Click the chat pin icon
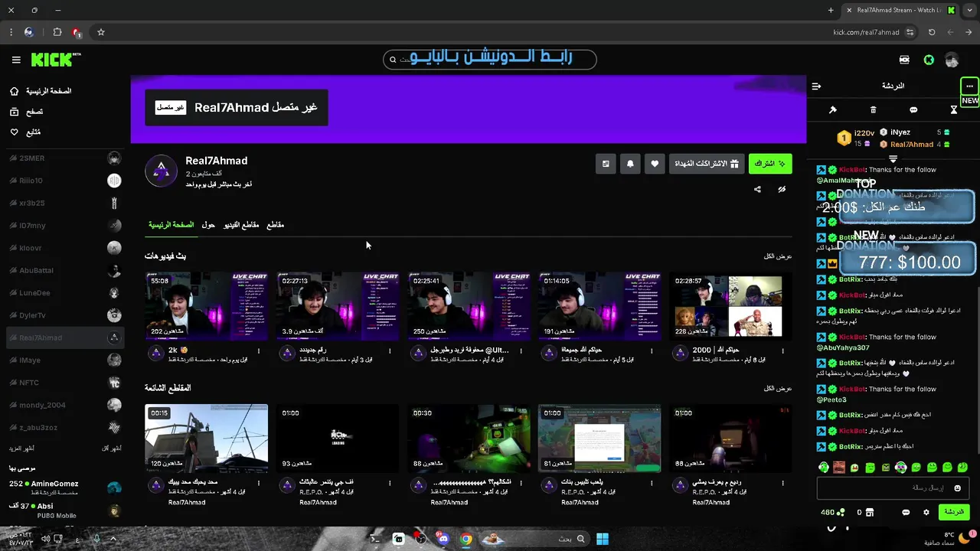 [x=833, y=110]
